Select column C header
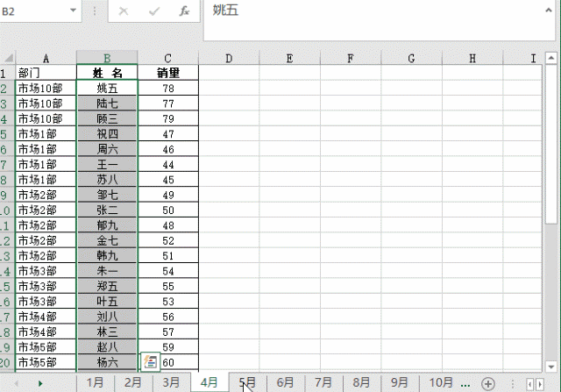The height and width of the screenshot is (392, 561). [168, 59]
